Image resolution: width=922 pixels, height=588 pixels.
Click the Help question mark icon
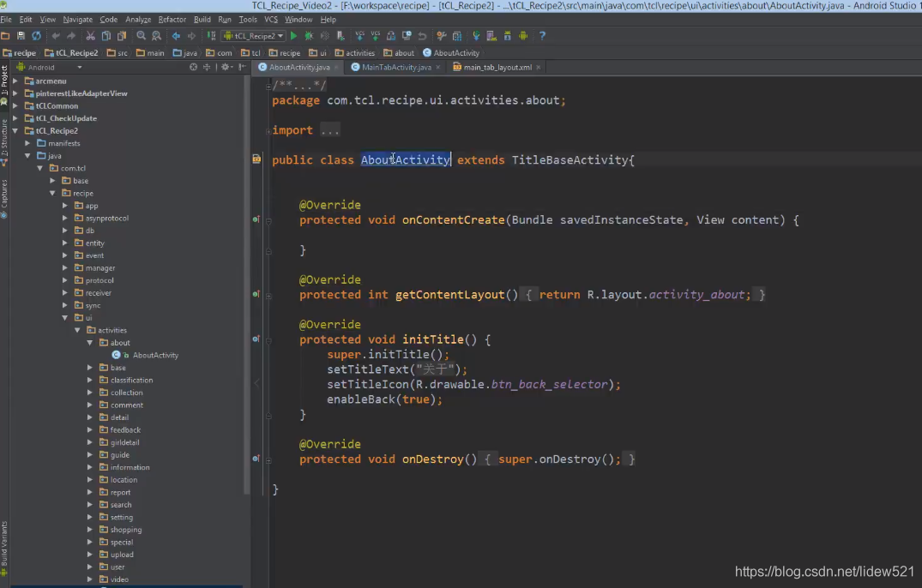pos(543,35)
